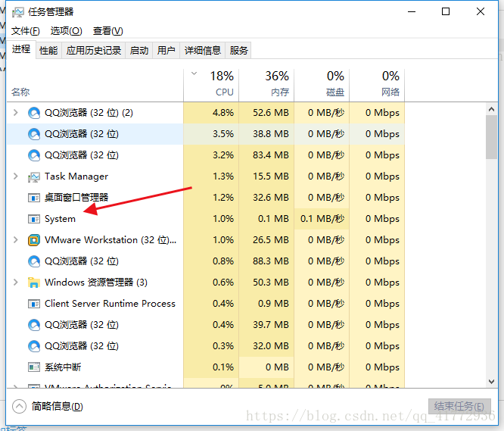Switch to the 启动 tab
The image size is (504, 431).
(x=139, y=51)
